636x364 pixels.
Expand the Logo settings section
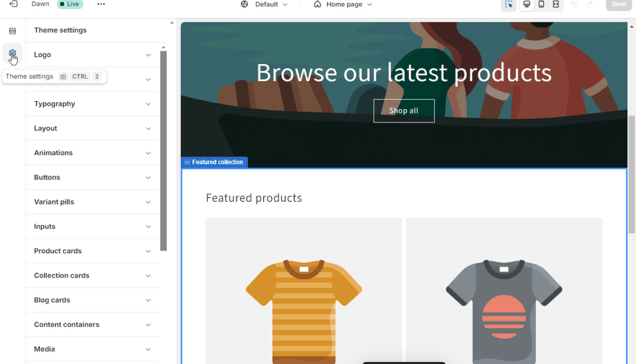tap(93, 55)
